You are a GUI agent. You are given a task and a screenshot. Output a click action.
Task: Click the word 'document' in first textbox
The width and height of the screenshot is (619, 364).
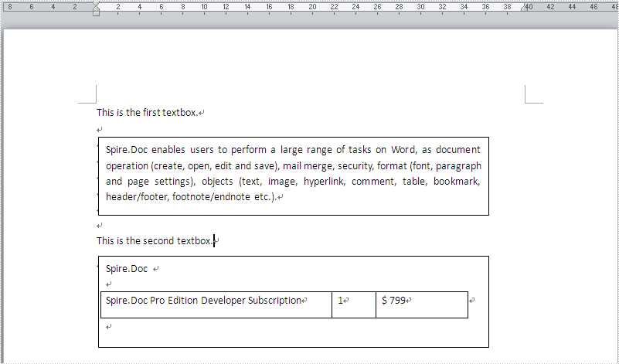click(x=458, y=150)
